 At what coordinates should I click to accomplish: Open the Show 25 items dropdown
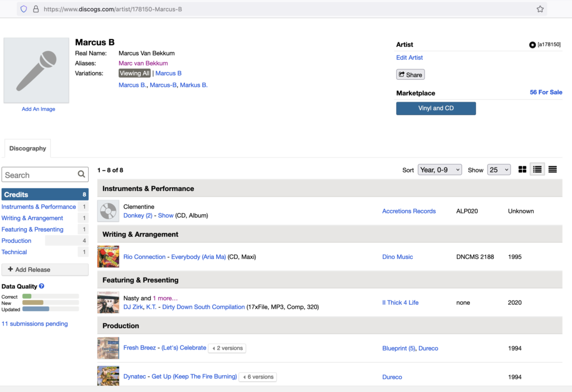499,170
